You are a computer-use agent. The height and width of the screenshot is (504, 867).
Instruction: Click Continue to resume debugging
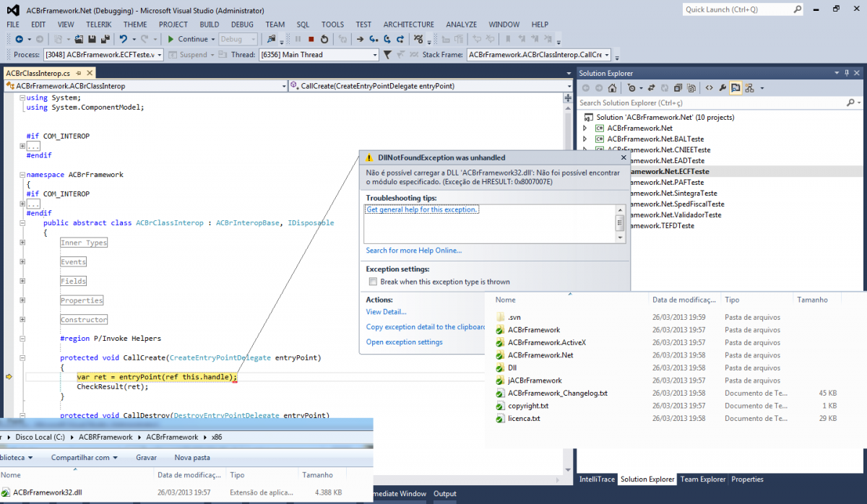point(186,39)
